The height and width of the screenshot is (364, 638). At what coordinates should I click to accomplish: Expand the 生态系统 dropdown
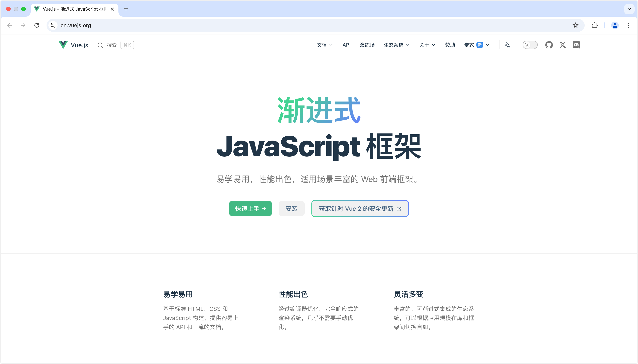(396, 45)
